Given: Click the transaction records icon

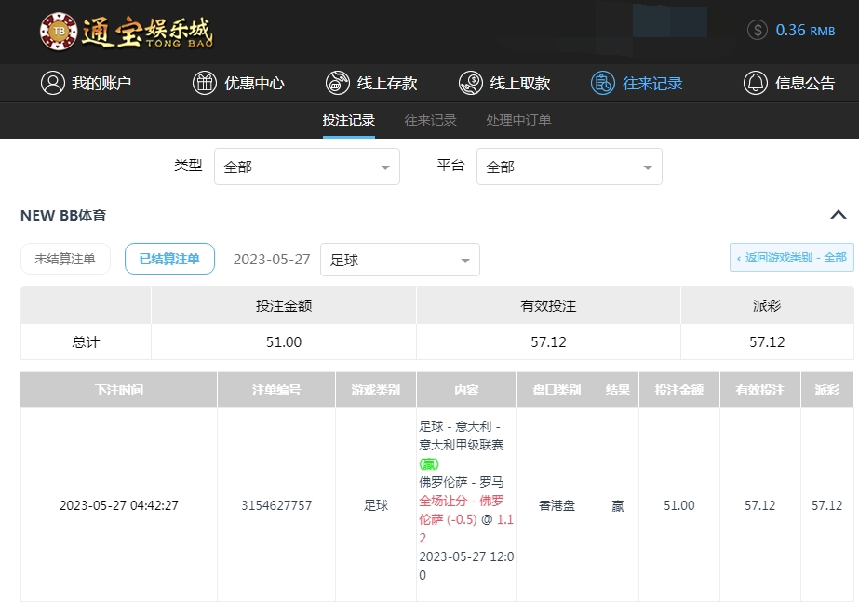Looking at the screenshot, I should (x=603, y=83).
